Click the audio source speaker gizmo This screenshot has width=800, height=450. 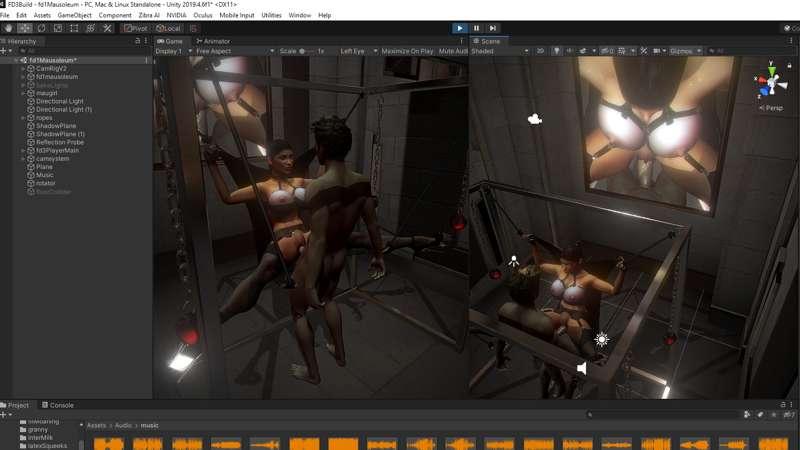click(582, 368)
